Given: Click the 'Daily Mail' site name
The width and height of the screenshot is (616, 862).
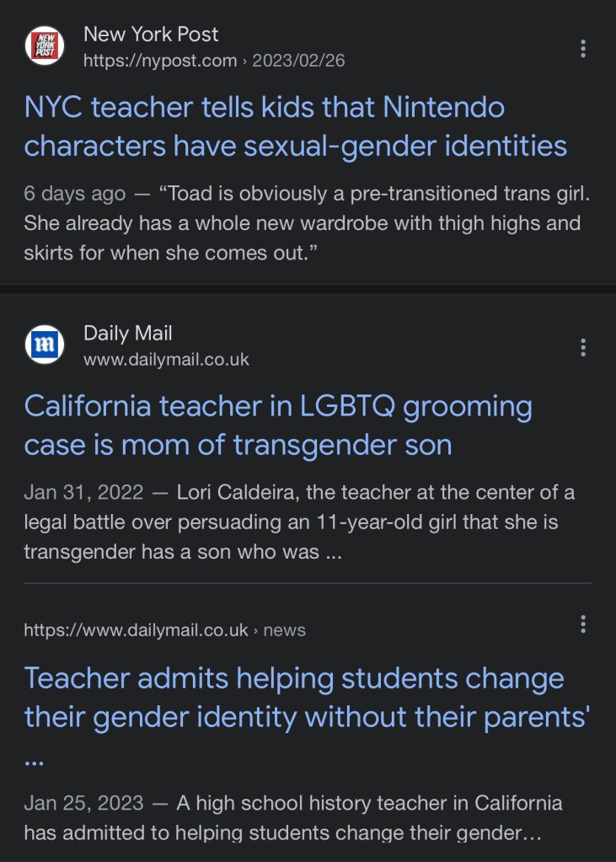Looking at the screenshot, I should click(x=127, y=333).
